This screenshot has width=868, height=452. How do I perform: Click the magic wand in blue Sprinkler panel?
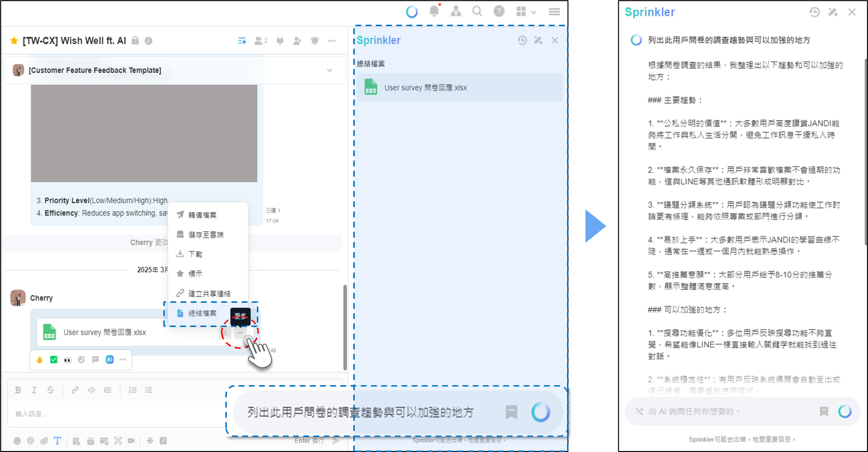click(538, 41)
